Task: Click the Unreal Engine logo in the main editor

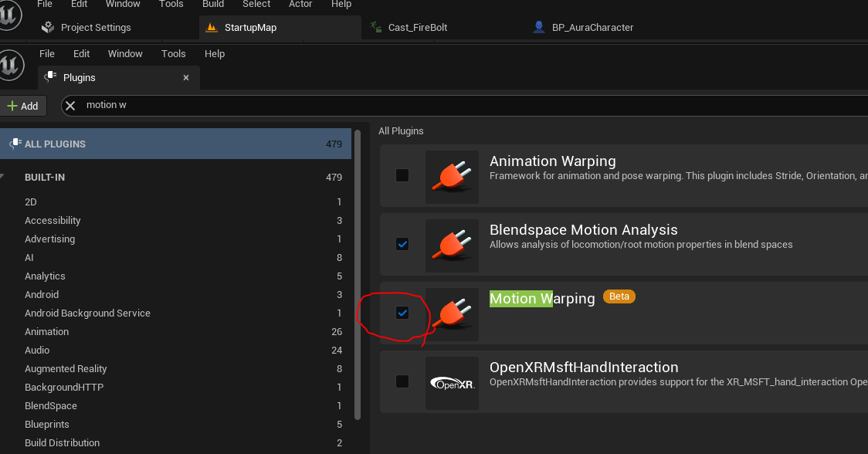Action: pyautogui.click(x=8, y=15)
